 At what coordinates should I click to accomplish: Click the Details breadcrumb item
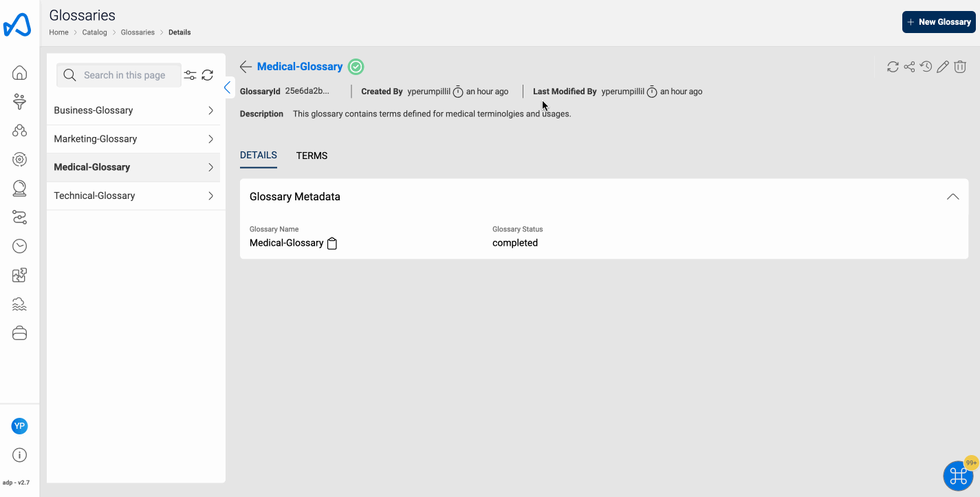(x=179, y=32)
